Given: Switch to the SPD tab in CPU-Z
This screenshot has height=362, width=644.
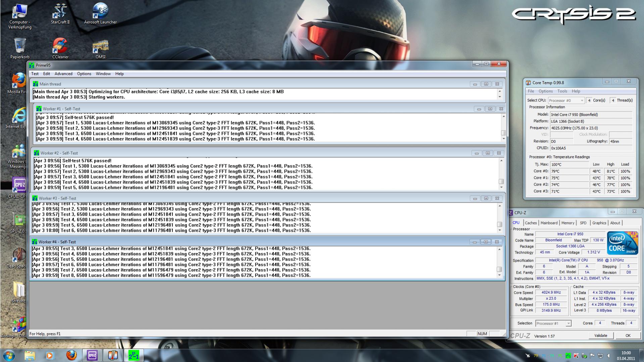Looking at the screenshot, I should pos(583,223).
